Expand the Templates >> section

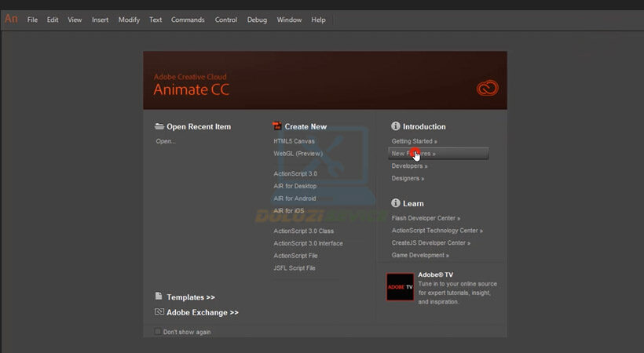[190, 297]
